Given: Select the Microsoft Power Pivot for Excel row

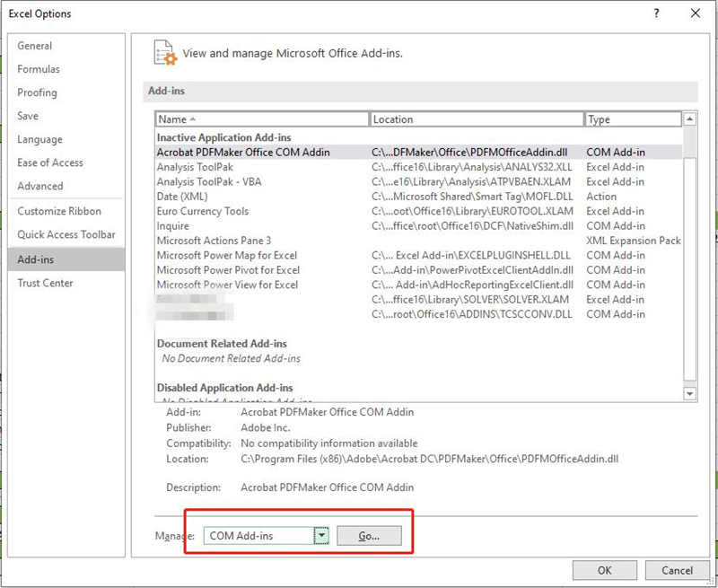Looking at the screenshot, I should point(228,269).
